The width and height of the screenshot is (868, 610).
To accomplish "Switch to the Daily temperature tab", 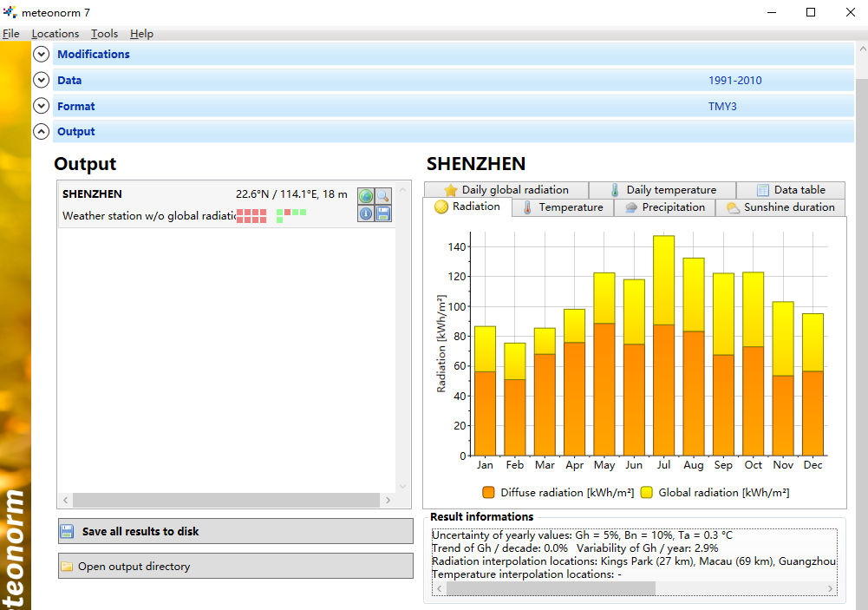I will point(662,190).
